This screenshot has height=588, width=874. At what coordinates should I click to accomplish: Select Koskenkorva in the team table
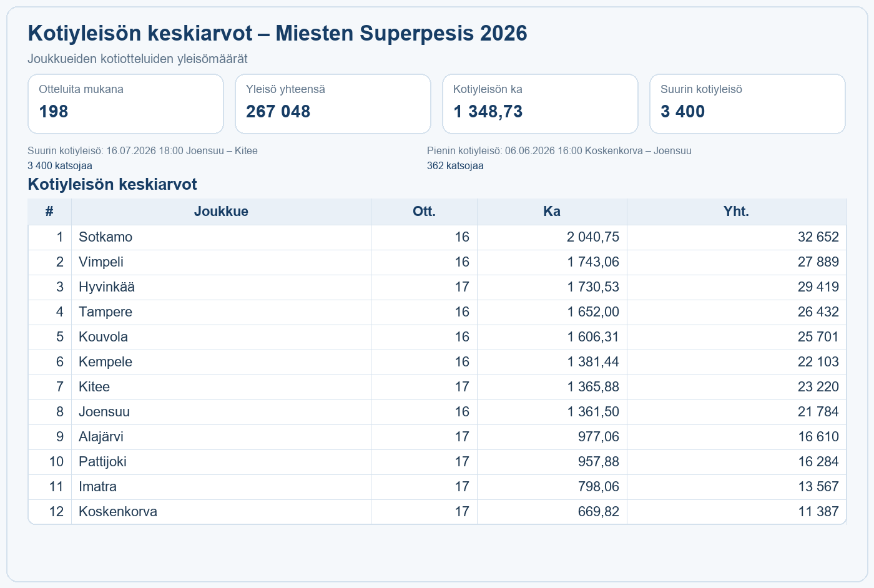point(118,512)
